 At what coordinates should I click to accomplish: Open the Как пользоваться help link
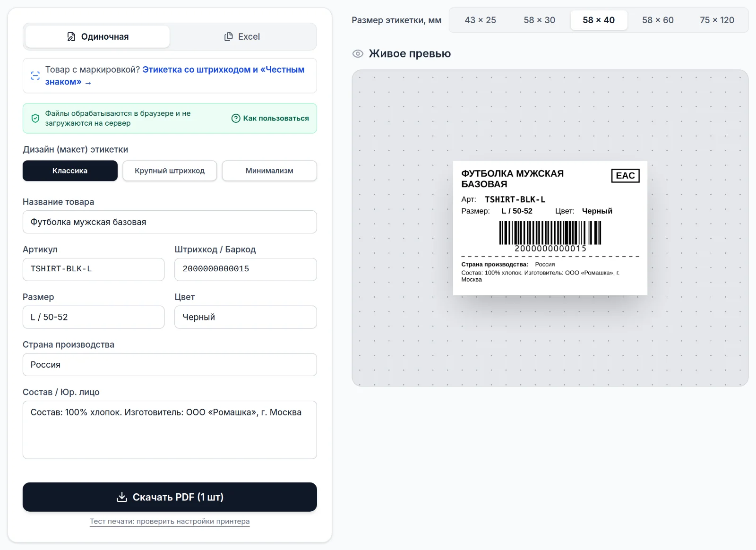pos(270,118)
